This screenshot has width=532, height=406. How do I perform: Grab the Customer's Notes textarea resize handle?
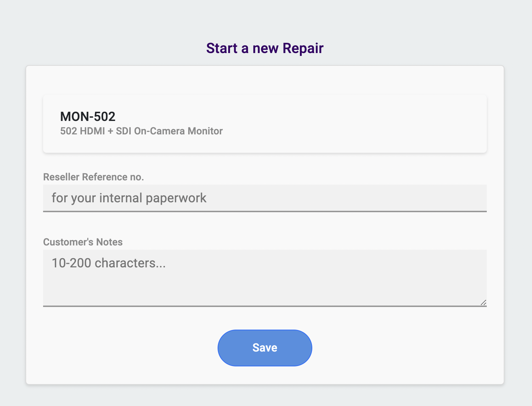click(483, 302)
